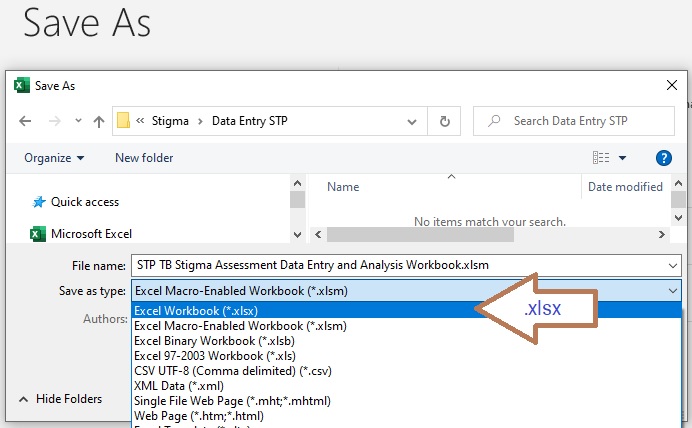Viewport: 692px width, 428px height.
Task: Choose Excel Binary Workbook (*.xlsb)
Action: tap(406, 341)
